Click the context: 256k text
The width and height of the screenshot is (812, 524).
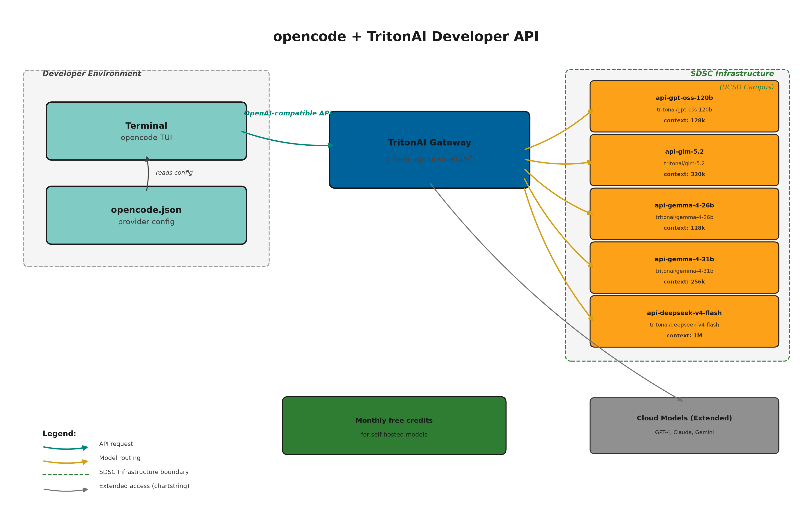(684, 282)
